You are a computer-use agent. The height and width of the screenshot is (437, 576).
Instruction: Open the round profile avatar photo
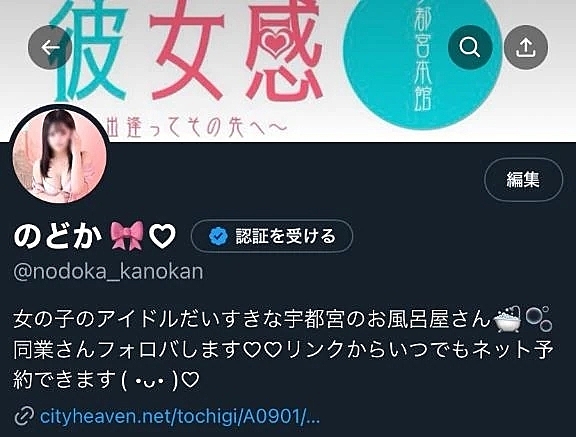point(60,155)
